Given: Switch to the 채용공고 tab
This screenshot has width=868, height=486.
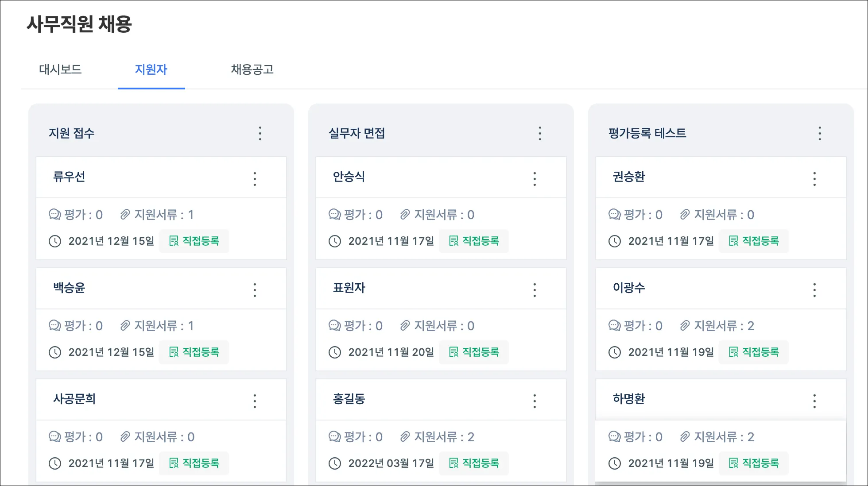Looking at the screenshot, I should click(x=252, y=69).
